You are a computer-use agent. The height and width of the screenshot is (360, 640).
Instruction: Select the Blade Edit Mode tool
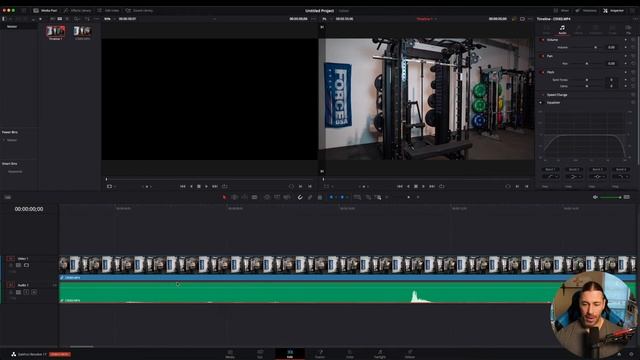tap(255, 198)
